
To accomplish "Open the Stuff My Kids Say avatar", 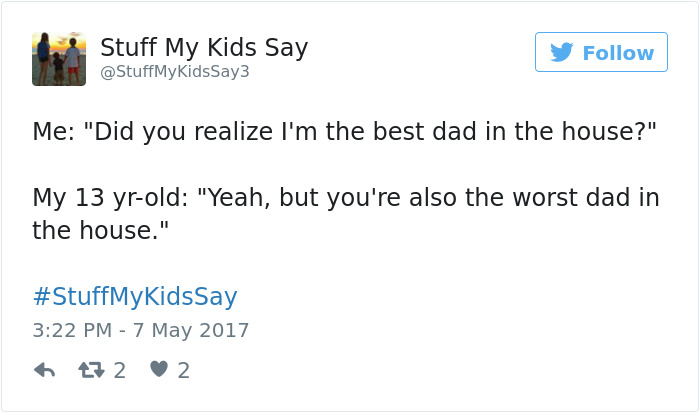I will [59, 58].
